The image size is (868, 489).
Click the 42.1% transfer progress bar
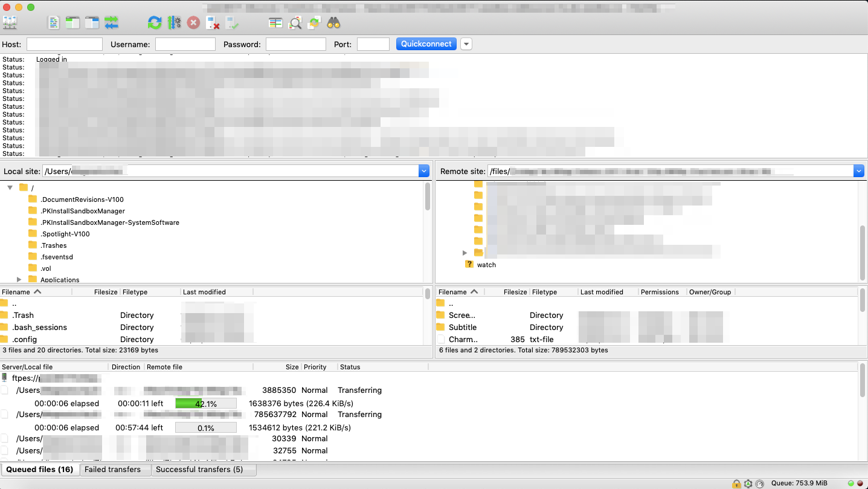pyautogui.click(x=205, y=404)
